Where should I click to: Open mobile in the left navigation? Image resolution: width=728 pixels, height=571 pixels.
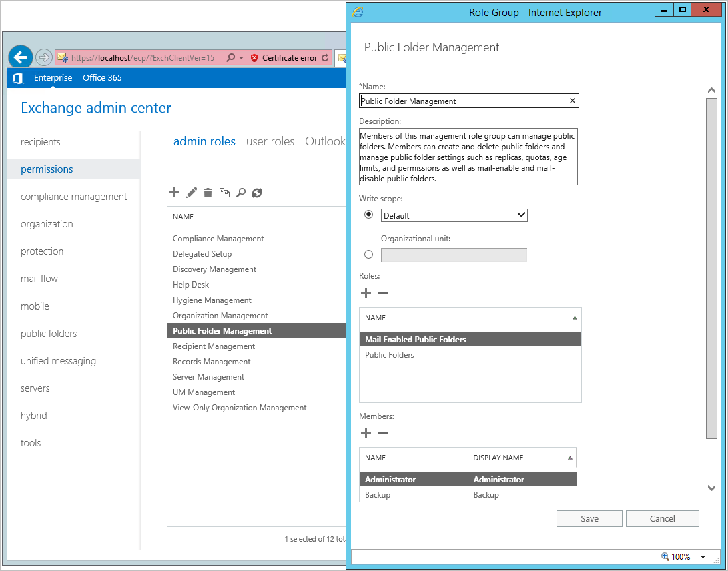coord(35,306)
